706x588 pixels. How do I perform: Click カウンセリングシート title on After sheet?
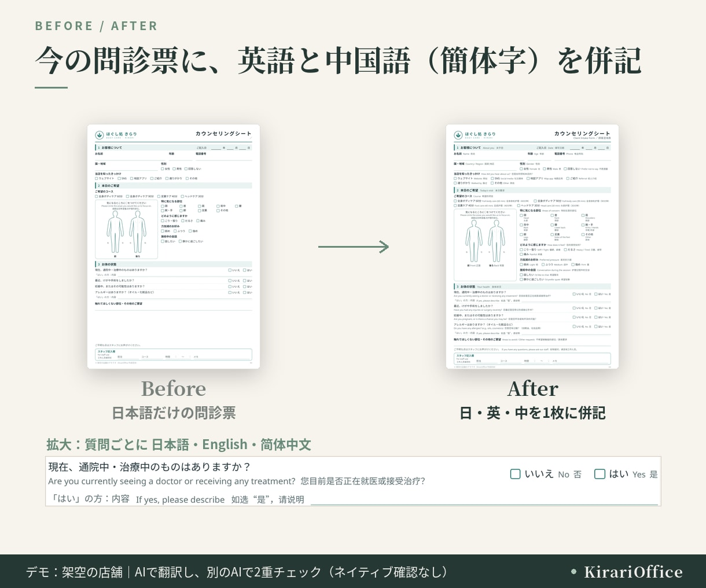pyautogui.click(x=582, y=134)
